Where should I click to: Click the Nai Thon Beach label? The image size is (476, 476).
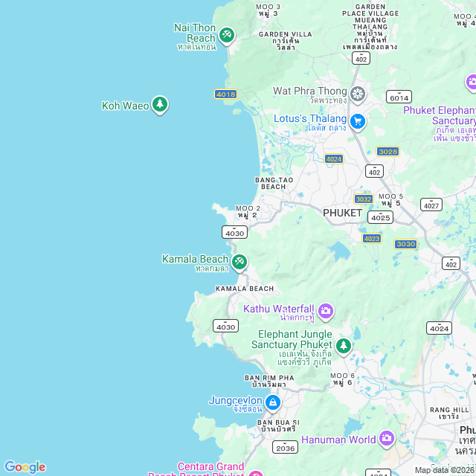click(195, 36)
